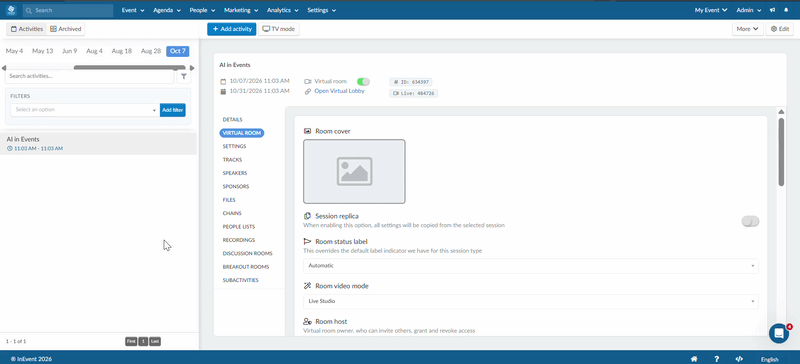The image size is (800, 364).
Task: Expand the Admin dropdown
Action: point(749,10)
